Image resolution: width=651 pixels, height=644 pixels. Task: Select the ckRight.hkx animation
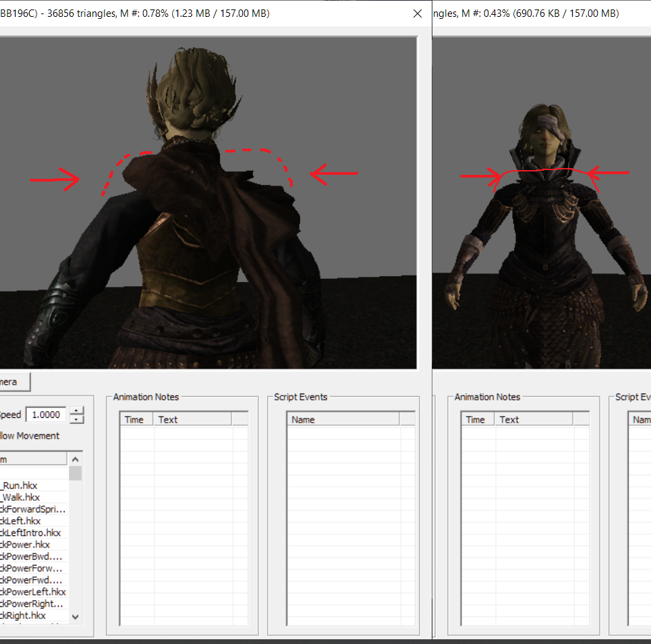click(x=34, y=616)
